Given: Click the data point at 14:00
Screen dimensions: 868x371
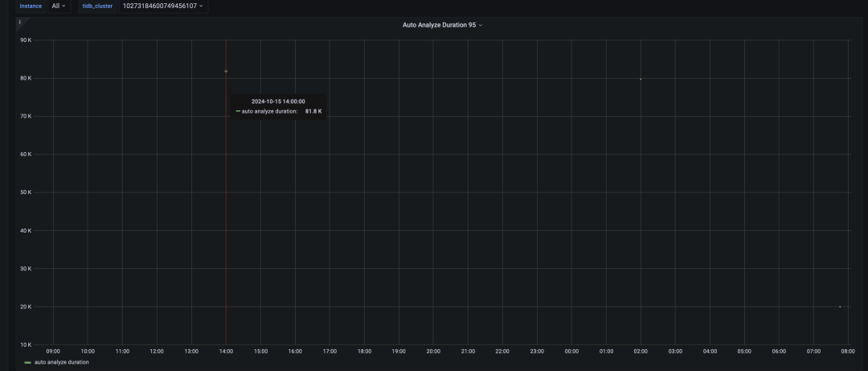Looking at the screenshot, I should pyautogui.click(x=226, y=71).
